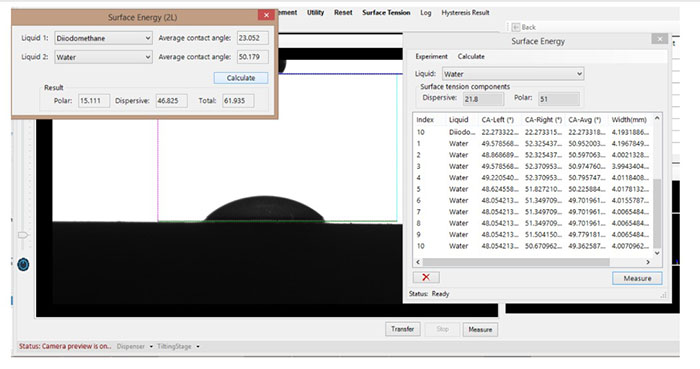Click the Status: Camera preview is on text
Viewport: 700px width, 369px height.
tap(65, 346)
